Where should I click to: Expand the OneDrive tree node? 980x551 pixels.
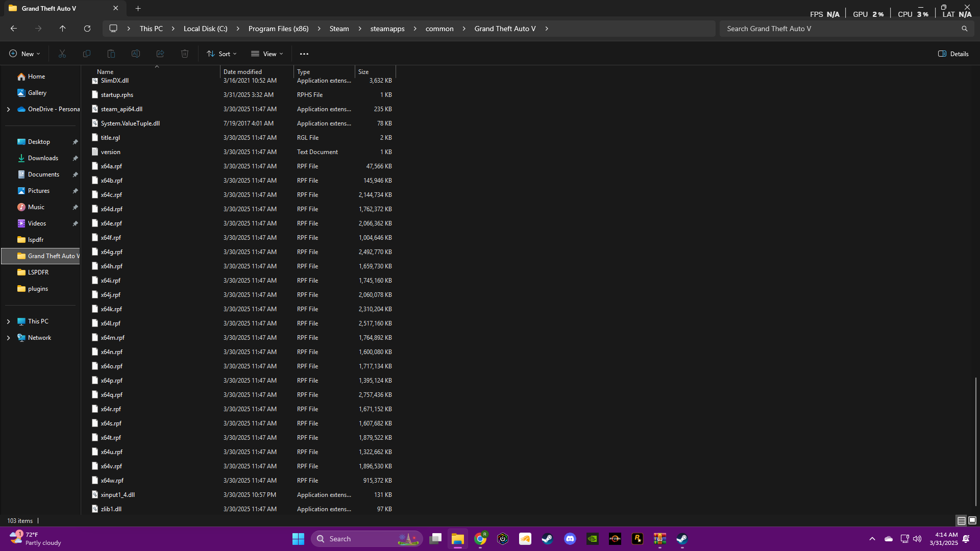(8, 109)
